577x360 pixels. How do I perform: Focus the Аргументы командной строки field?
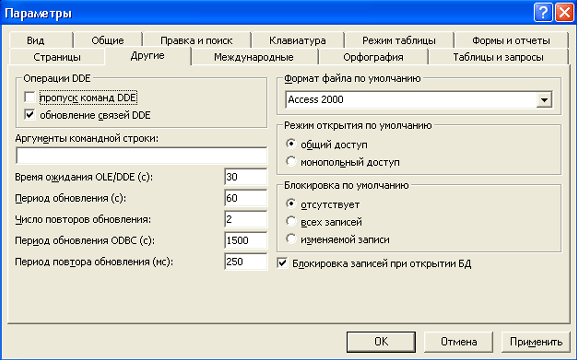(141, 156)
